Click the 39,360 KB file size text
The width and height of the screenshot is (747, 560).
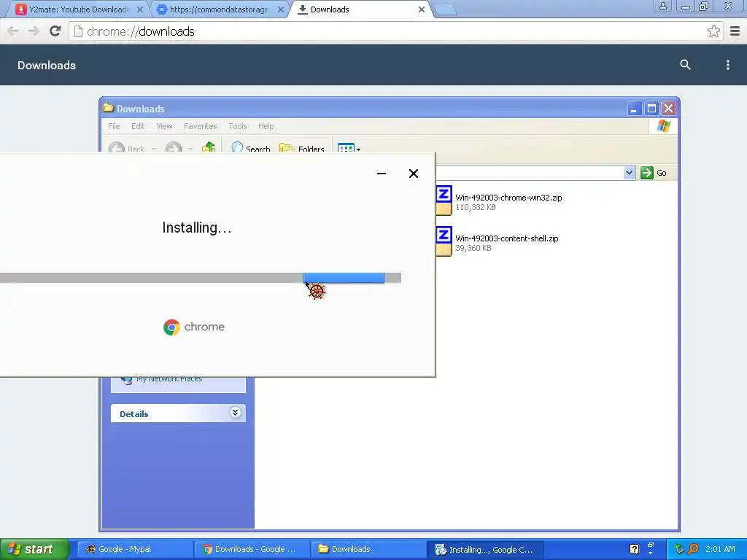pos(473,248)
